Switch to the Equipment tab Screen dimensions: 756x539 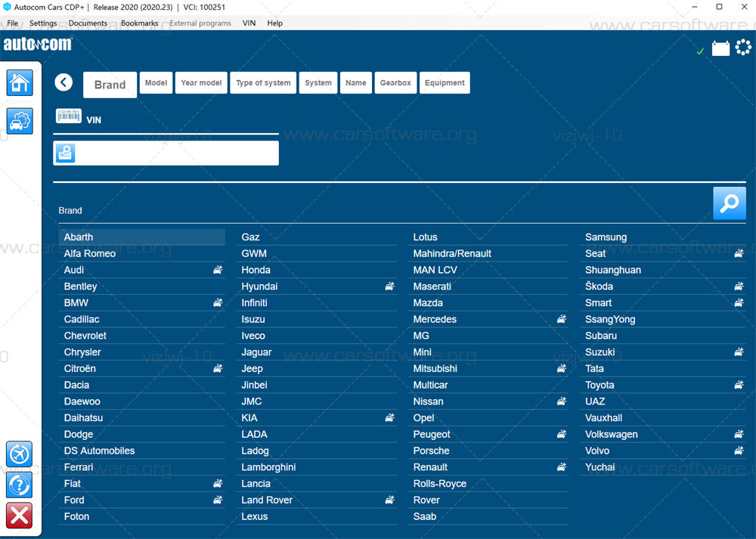click(x=445, y=82)
